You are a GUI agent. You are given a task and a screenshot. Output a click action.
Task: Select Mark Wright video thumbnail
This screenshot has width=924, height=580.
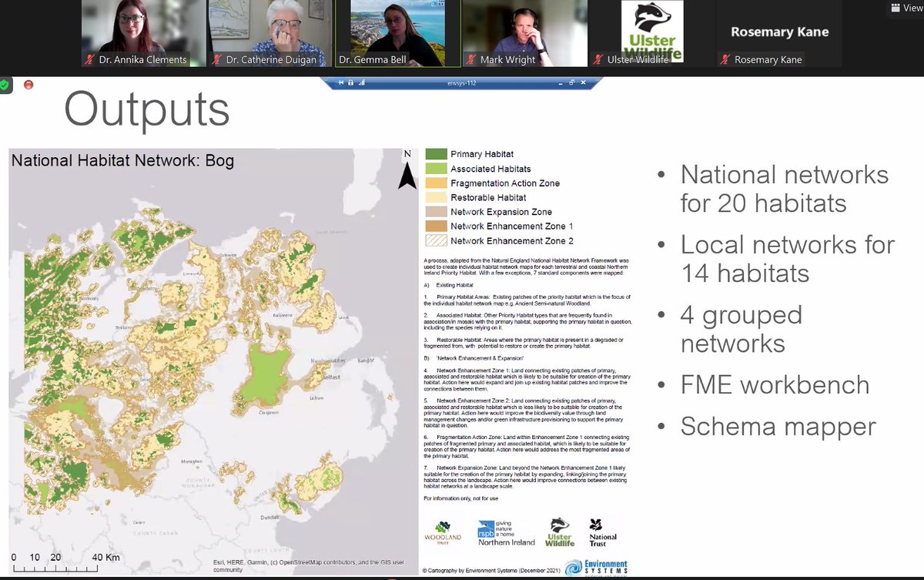point(524,33)
